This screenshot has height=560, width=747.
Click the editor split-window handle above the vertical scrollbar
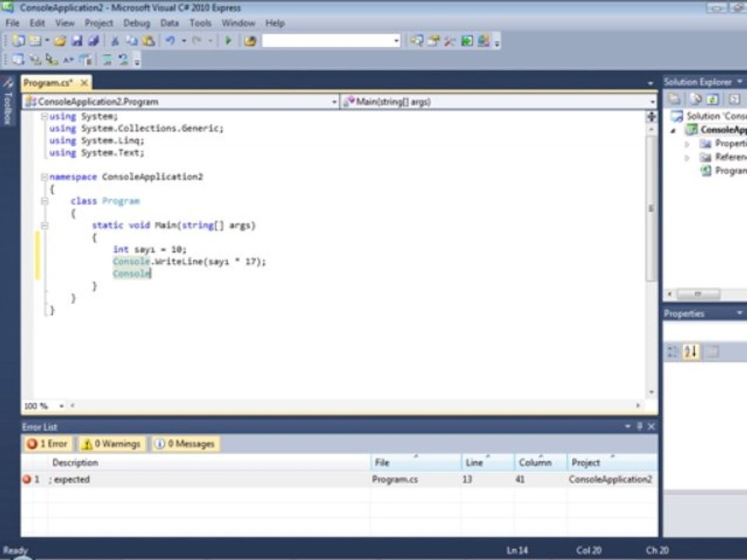pyautogui.click(x=651, y=116)
